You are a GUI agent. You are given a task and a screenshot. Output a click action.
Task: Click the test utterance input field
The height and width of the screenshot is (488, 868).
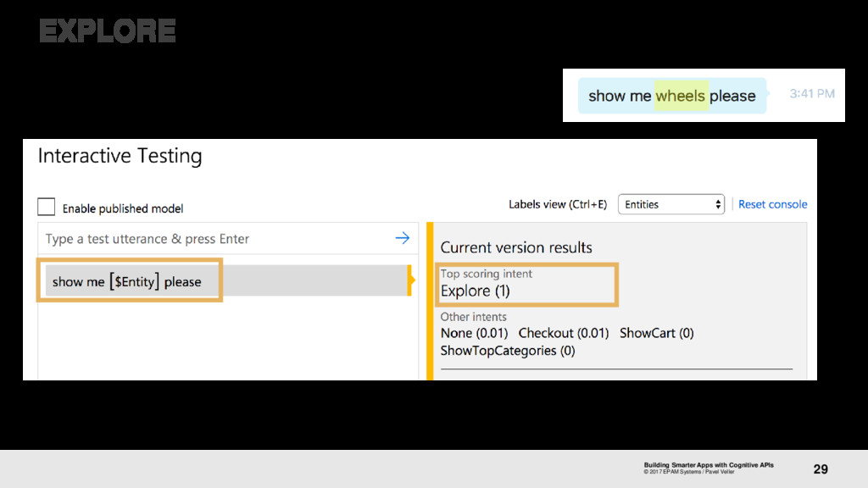click(x=227, y=238)
